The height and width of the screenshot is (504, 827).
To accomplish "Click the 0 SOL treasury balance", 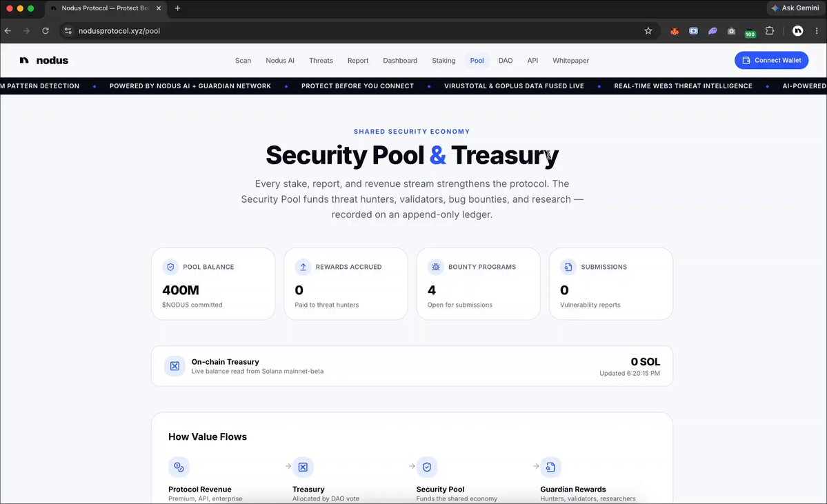I will click(646, 362).
